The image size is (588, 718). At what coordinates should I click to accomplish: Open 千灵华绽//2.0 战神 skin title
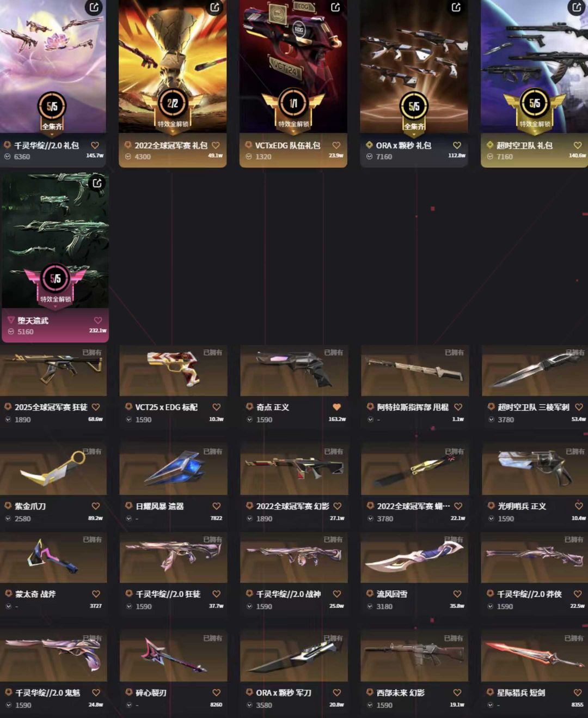coord(288,594)
